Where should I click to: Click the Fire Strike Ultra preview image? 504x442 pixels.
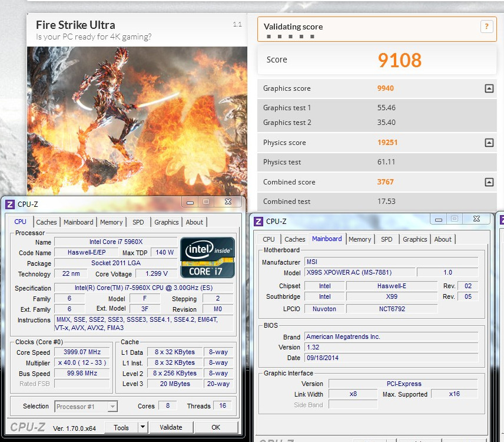(x=137, y=118)
